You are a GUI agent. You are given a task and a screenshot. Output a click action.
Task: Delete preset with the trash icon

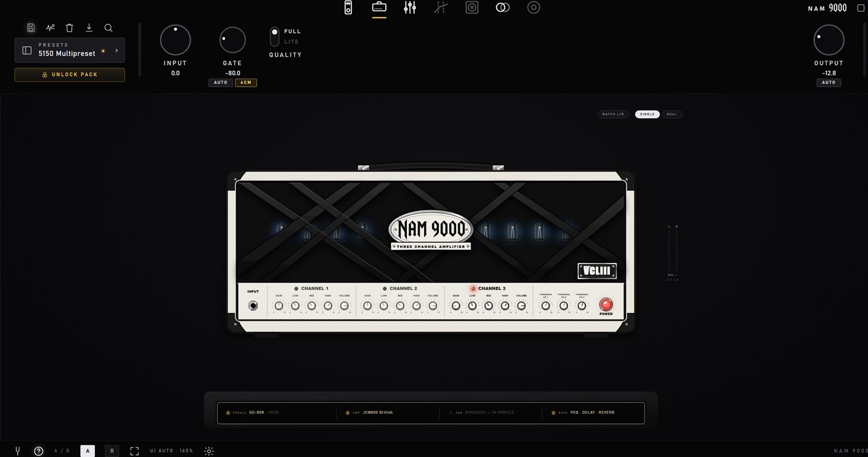point(69,28)
